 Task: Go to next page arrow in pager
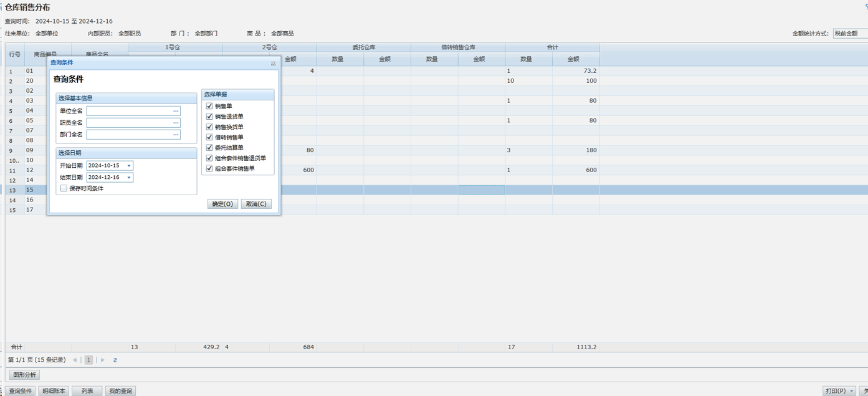tap(103, 360)
